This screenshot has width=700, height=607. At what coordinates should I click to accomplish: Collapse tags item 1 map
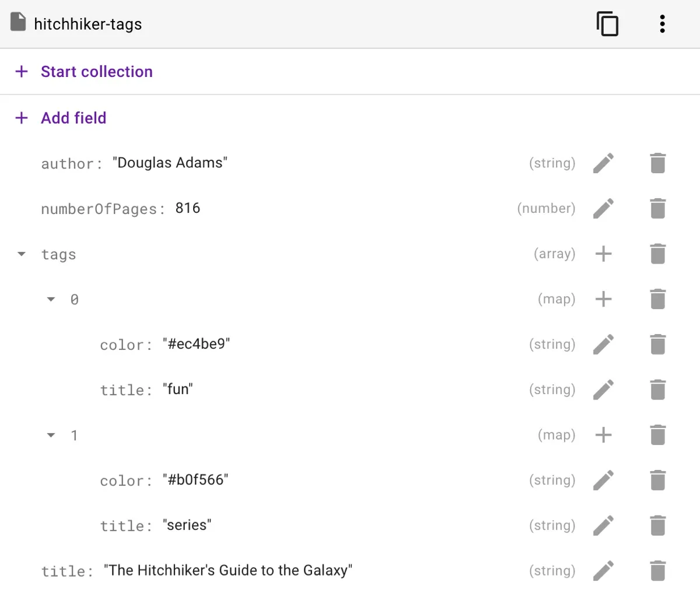pos(51,436)
